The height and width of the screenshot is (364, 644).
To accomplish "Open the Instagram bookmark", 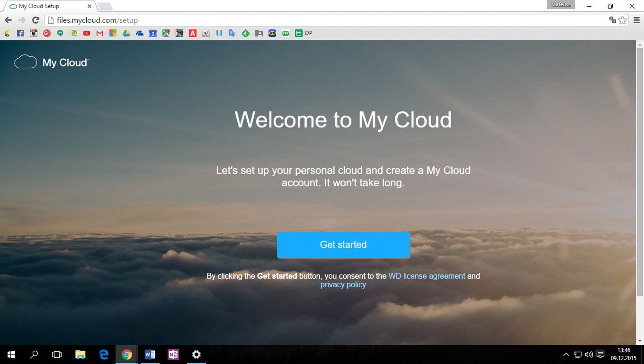I will tap(34, 33).
